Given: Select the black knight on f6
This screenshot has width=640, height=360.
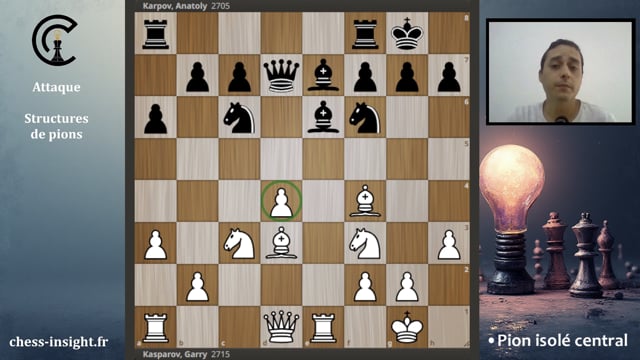Looking at the screenshot, I should (x=365, y=118).
